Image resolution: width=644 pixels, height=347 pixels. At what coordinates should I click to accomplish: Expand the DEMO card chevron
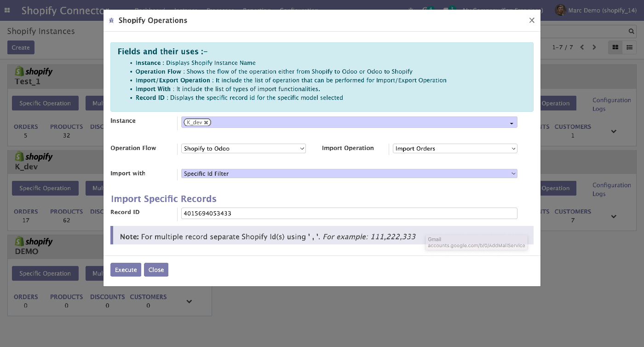click(189, 301)
